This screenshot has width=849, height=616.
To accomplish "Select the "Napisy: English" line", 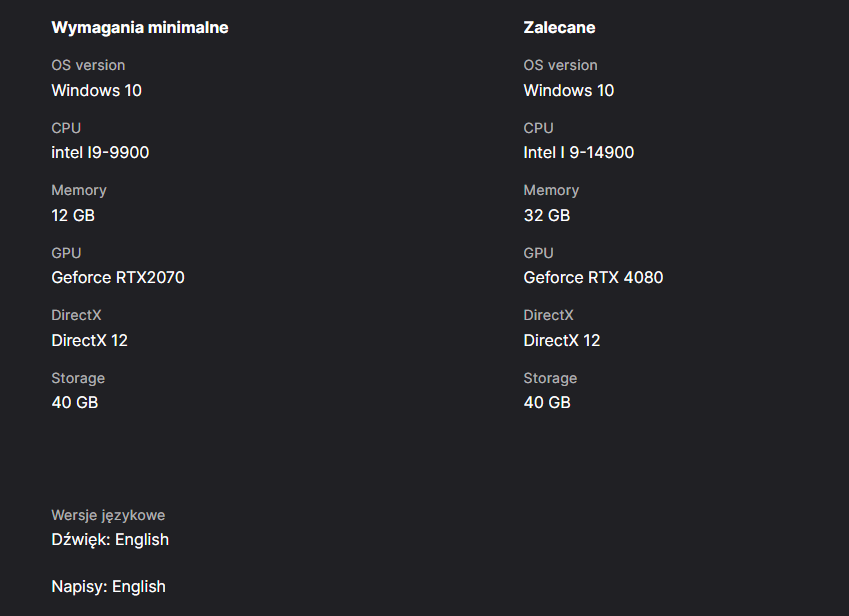I will (x=108, y=586).
